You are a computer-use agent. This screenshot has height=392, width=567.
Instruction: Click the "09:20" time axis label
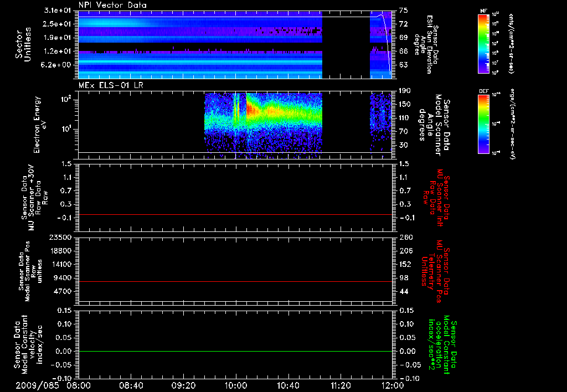point(183,385)
